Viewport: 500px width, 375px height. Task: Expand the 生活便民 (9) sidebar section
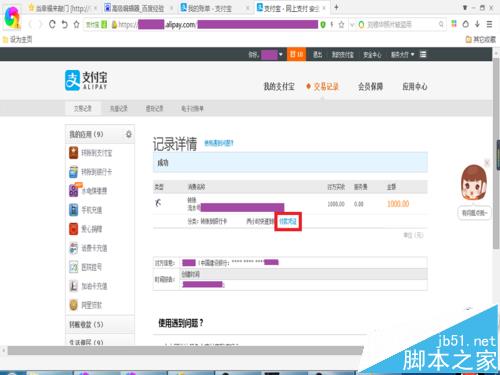tap(100, 341)
